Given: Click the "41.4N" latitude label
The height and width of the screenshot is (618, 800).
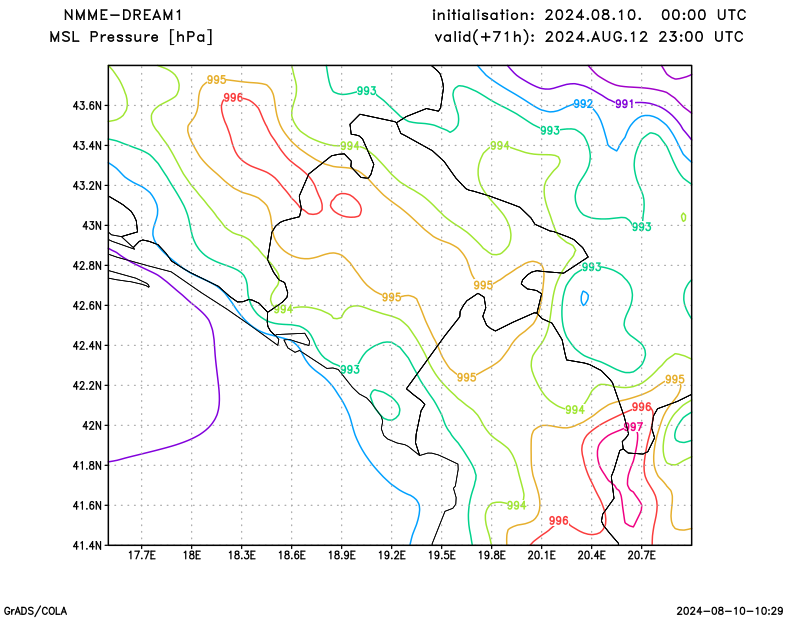Looking at the screenshot, I should click(x=87, y=545).
